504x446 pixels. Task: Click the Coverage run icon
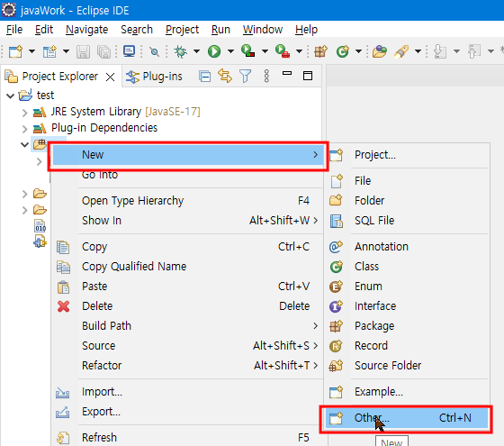[x=247, y=51]
